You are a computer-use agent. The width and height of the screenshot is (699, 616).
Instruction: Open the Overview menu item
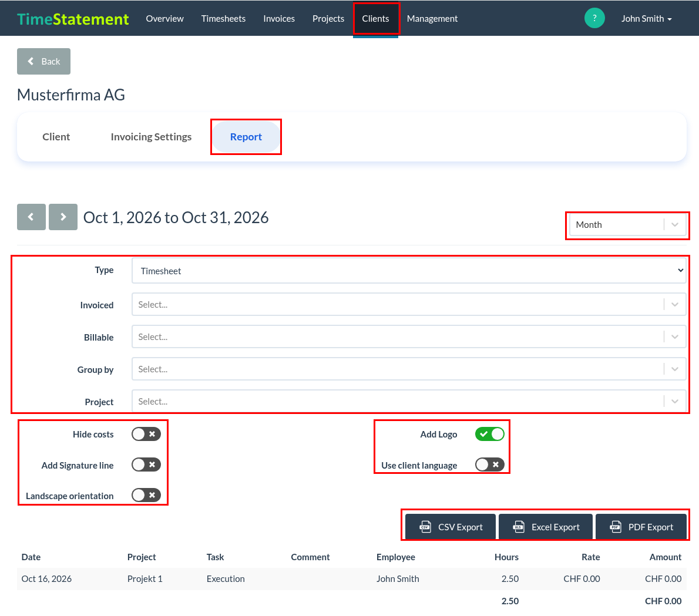[164, 19]
